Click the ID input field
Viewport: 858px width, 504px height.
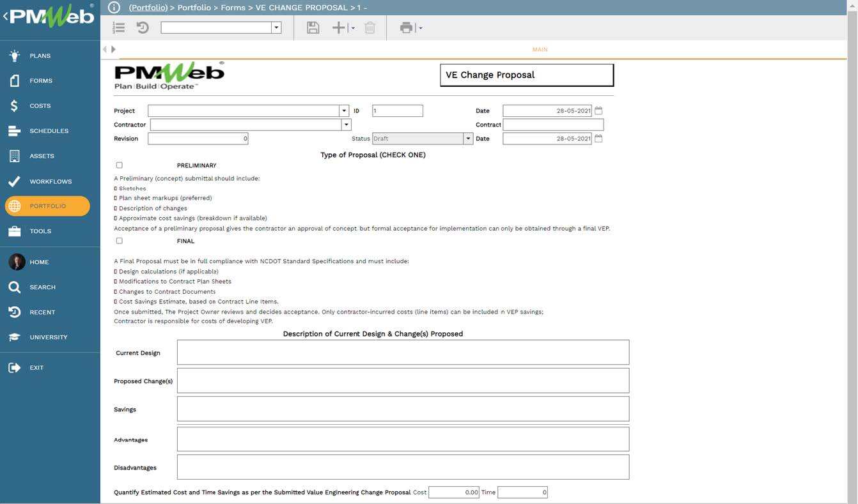397,111
